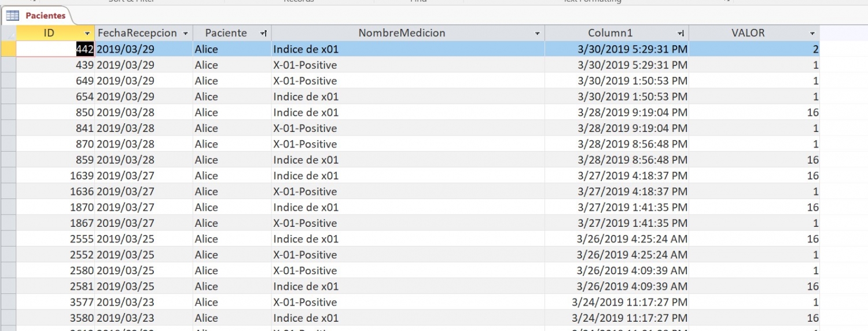Open the Column1 column sort dropdown arrow
This screenshot has height=331, width=868.
point(681,34)
